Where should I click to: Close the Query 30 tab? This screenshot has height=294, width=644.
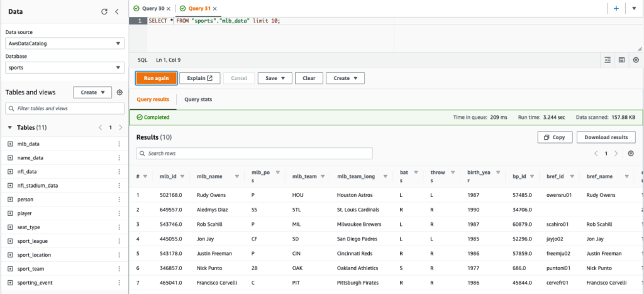pyautogui.click(x=169, y=8)
